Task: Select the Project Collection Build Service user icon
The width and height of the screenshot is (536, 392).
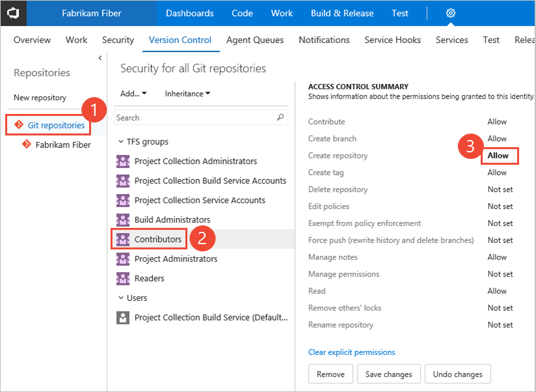Action: coord(123,317)
